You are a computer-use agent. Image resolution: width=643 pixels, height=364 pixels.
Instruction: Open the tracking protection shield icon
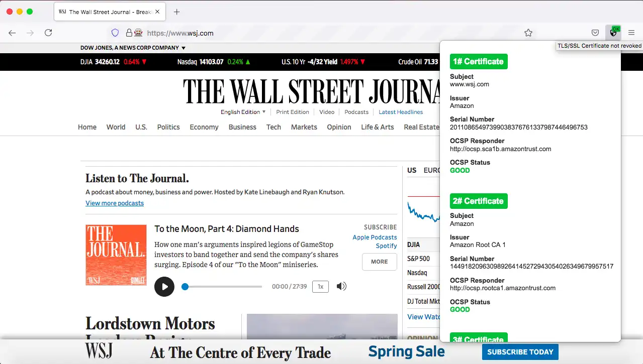pos(115,33)
